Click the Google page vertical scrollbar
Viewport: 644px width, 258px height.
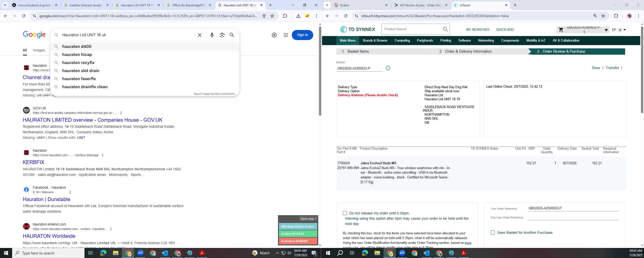coord(320,71)
